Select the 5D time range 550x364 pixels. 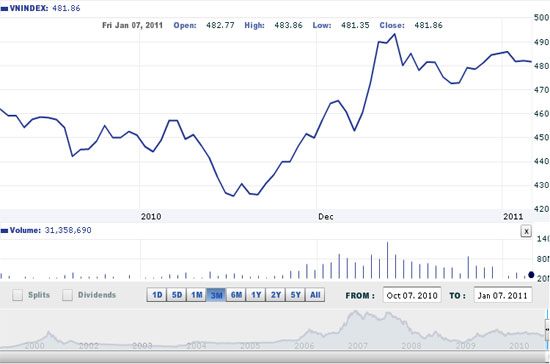177,295
